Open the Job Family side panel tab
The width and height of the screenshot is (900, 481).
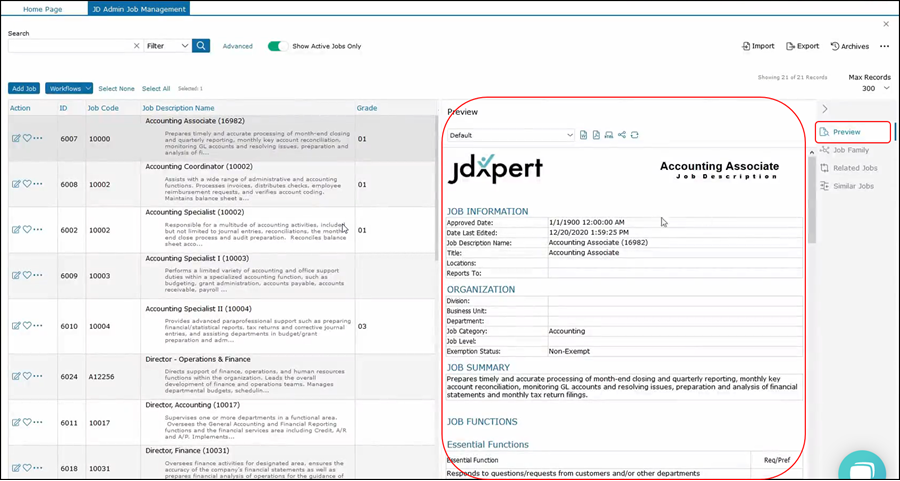click(850, 150)
